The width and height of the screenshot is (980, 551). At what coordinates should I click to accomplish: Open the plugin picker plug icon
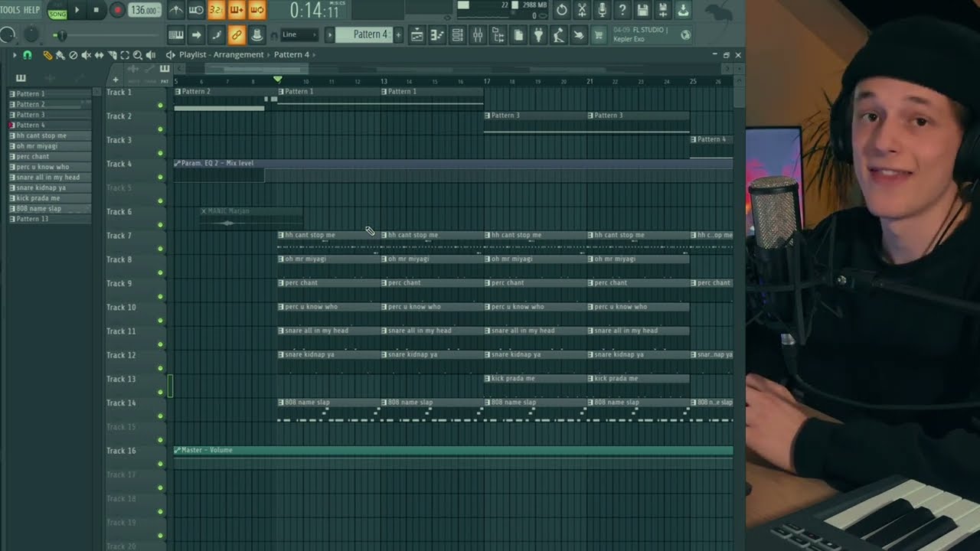pos(538,34)
